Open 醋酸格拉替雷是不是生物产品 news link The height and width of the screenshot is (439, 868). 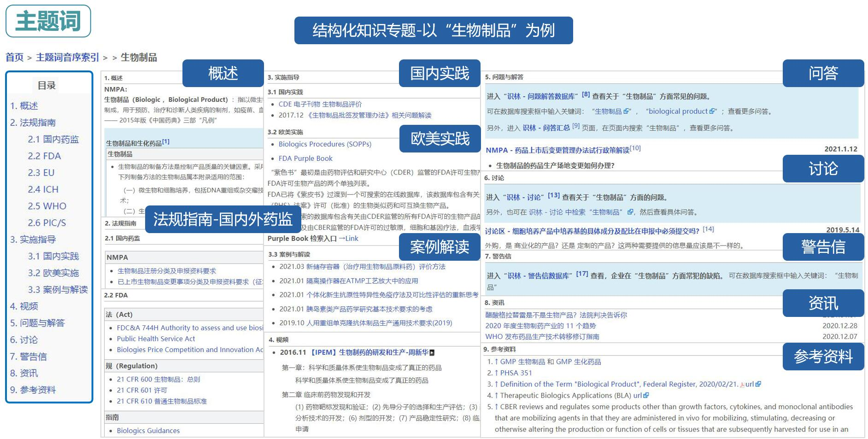pos(556,315)
